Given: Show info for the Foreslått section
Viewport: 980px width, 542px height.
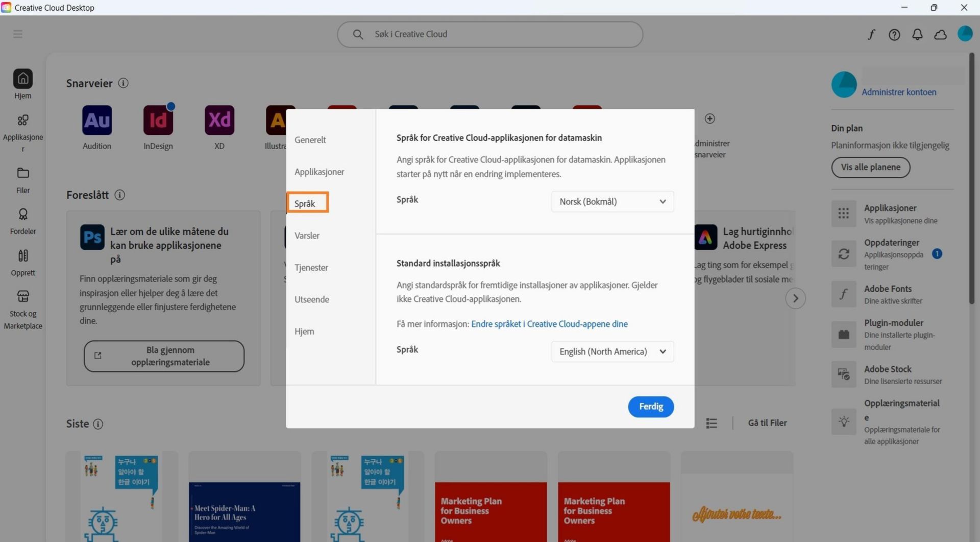Looking at the screenshot, I should click(x=120, y=195).
